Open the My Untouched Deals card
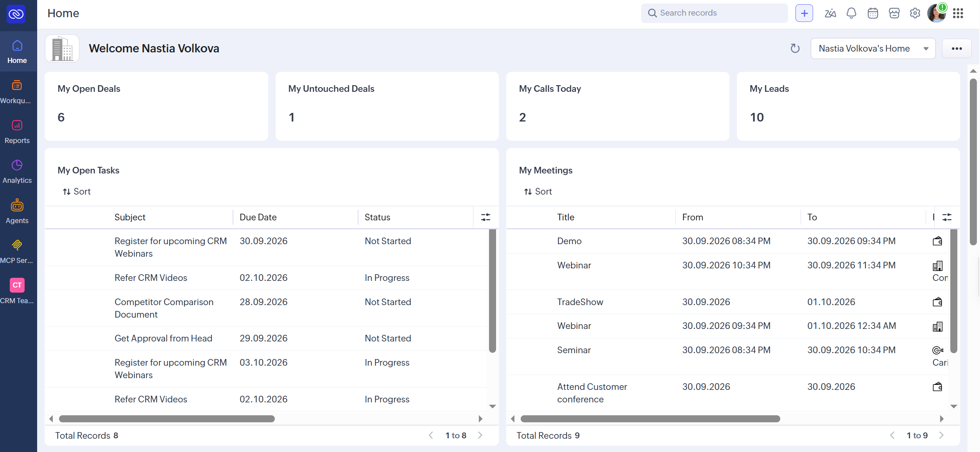Image resolution: width=980 pixels, height=452 pixels. coord(387,106)
